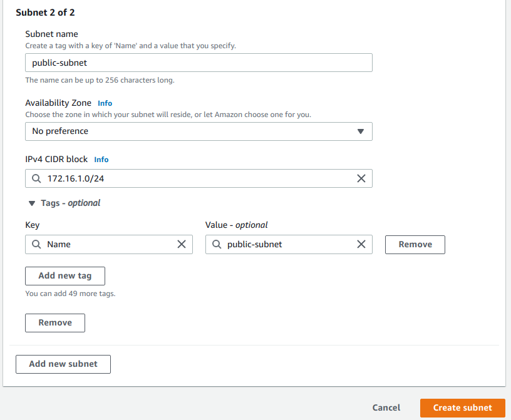This screenshot has width=511, height=420.
Task: Click the search icon beside the Name key
Action: (36, 244)
